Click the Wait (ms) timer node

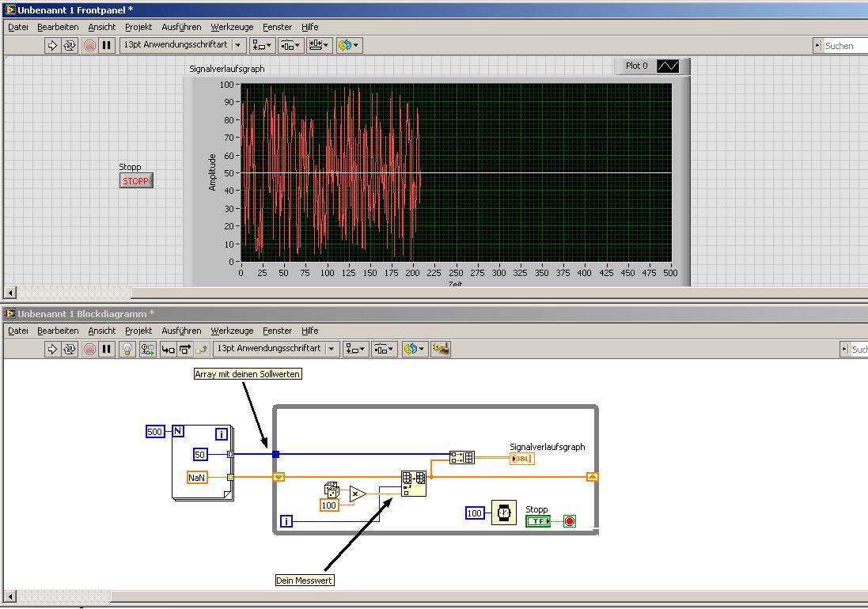(x=503, y=513)
